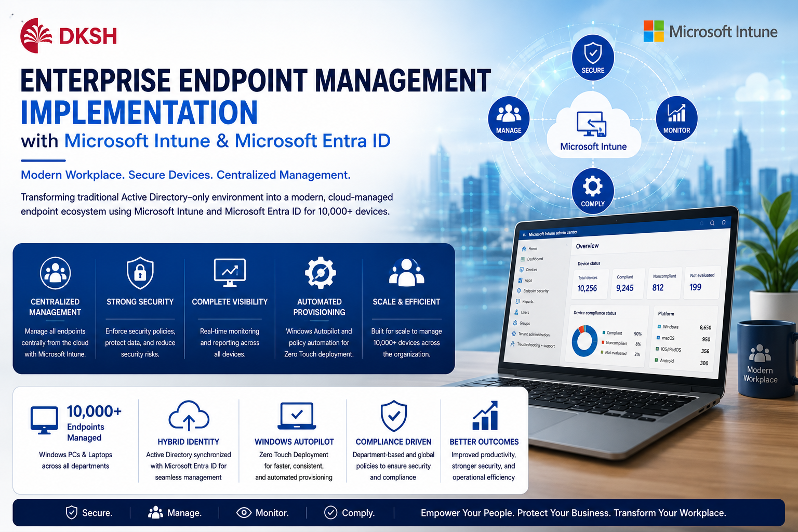This screenshot has height=532, width=798.
Task: Click the '10,000+' endpoints figure
Action: pos(94,411)
